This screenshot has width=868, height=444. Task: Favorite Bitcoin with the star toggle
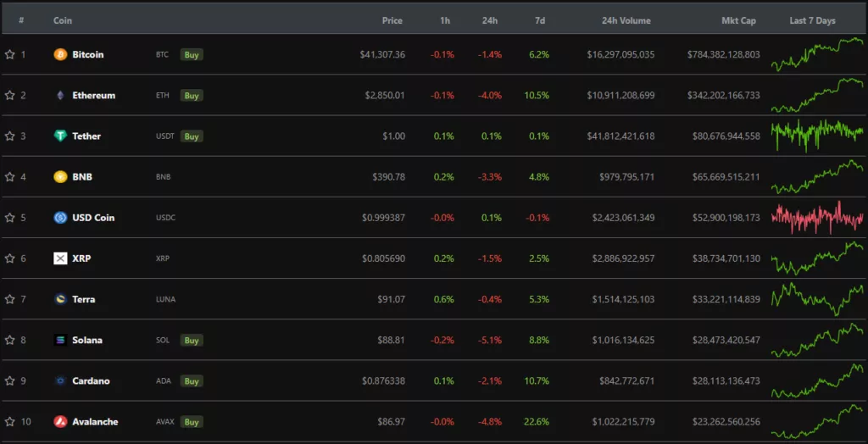click(10, 54)
